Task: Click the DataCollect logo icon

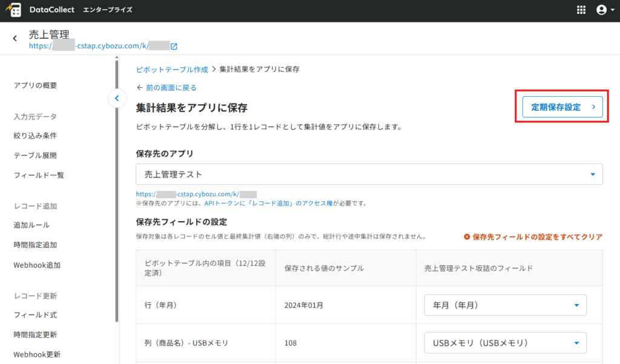Action: tap(14, 10)
